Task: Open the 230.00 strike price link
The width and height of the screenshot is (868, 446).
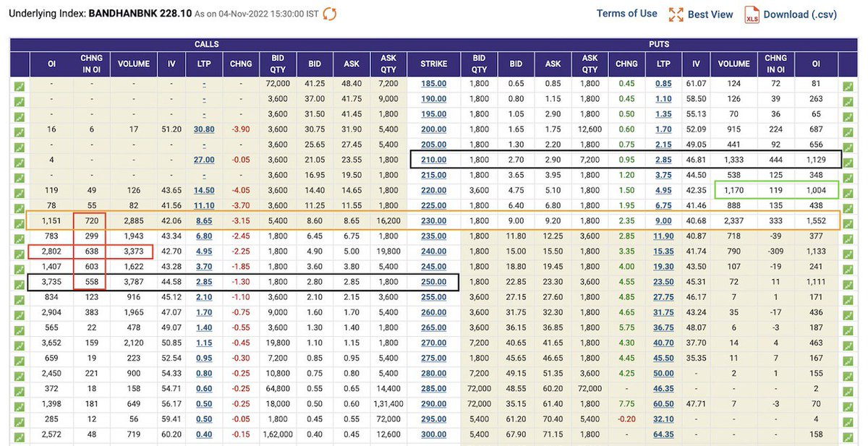Action: (433, 220)
